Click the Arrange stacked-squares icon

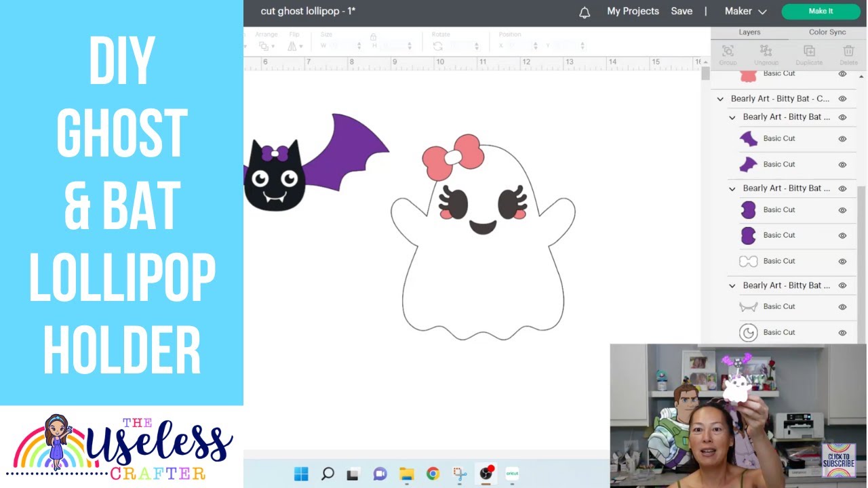pyautogui.click(x=263, y=46)
